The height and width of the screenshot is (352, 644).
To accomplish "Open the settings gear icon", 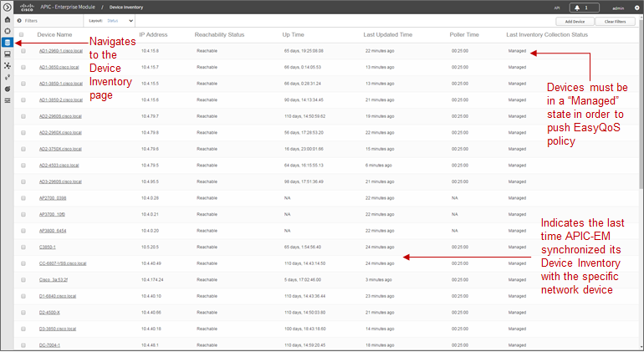I will point(637,8).
